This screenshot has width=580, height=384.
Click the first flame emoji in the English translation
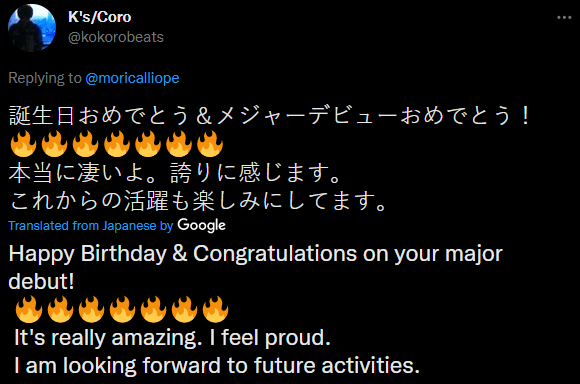[x=29, y=309]
